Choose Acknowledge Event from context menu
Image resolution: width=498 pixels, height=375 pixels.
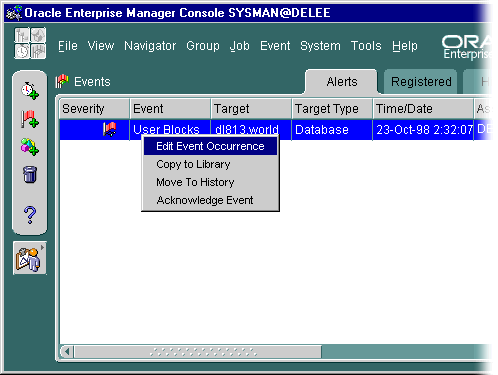[210, 200]
